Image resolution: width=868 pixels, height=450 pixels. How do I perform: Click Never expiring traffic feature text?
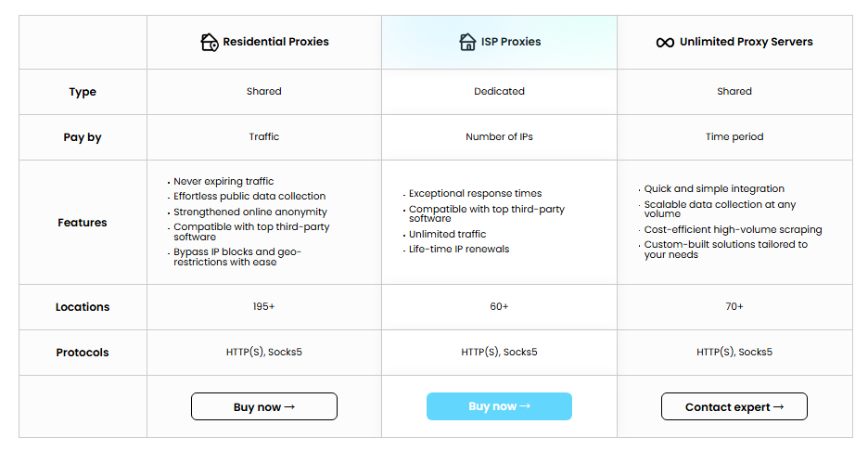[x=223, y=182]
